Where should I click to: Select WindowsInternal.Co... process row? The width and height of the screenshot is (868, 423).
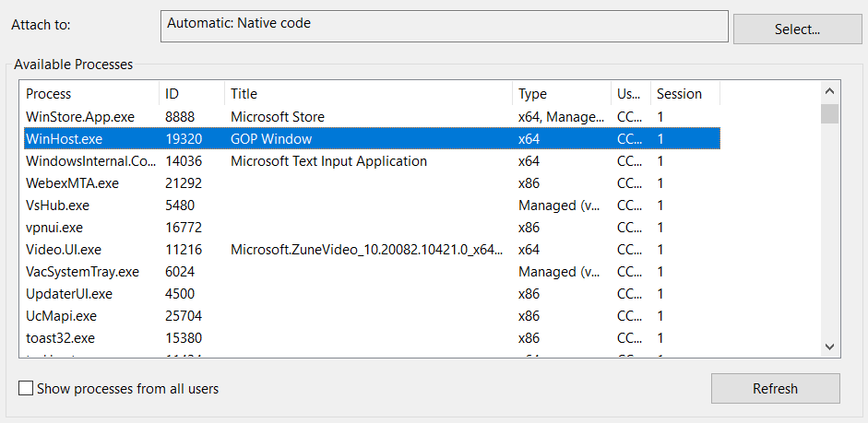372,161
